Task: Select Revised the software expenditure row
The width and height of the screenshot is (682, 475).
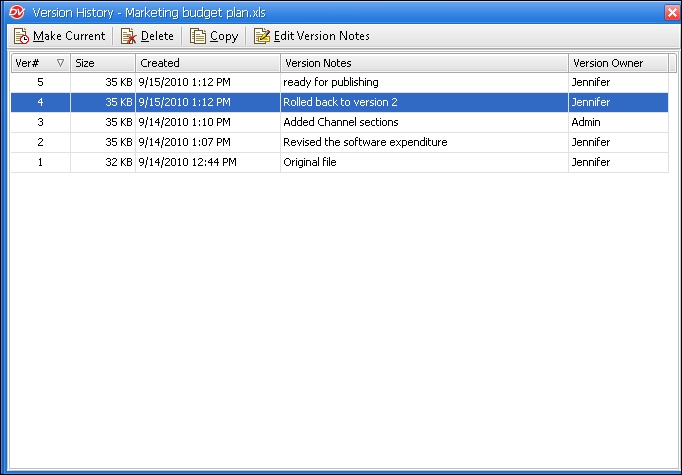Action: 364,142
